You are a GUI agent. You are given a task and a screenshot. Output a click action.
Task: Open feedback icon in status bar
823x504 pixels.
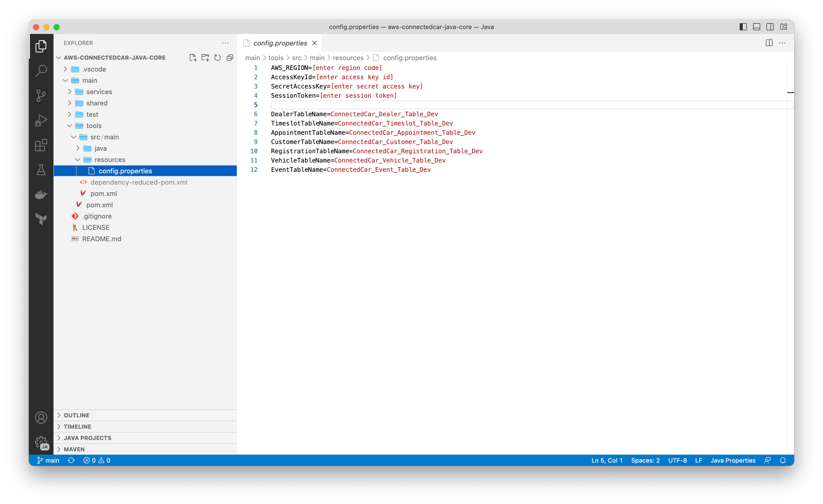point(767,460)
